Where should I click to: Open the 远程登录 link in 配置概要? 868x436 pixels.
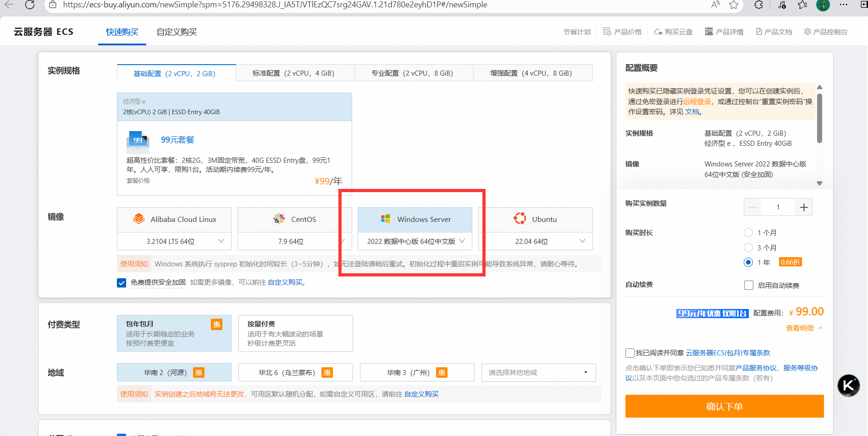click(x=697, y=101)
